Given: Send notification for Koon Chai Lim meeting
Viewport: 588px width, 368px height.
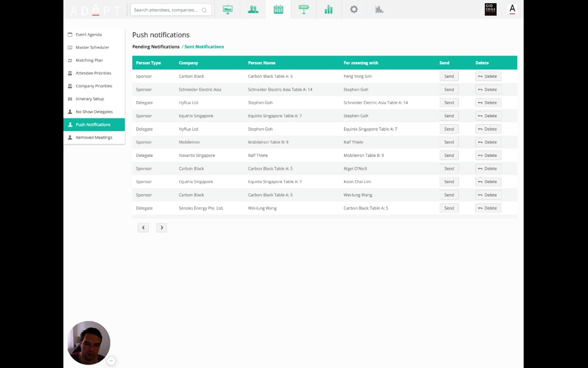Looking at the screenshot, I should (449, 182).
